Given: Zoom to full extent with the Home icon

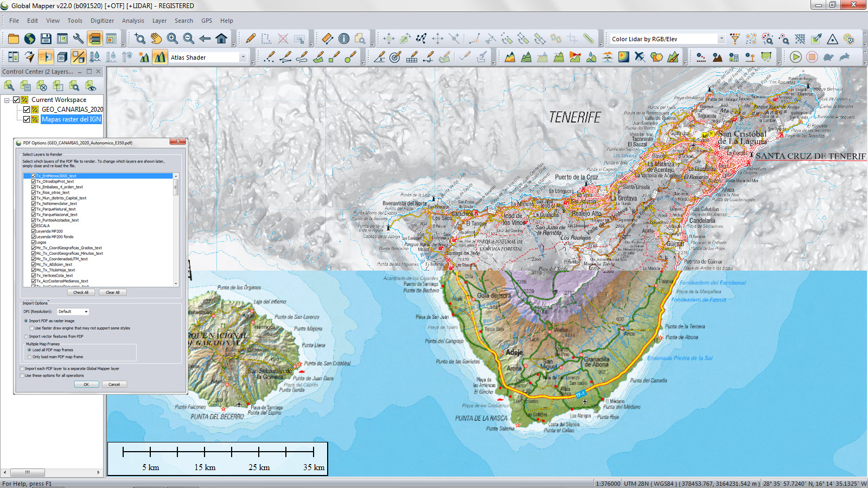Looking at the screenshot, I should (222, 38).
